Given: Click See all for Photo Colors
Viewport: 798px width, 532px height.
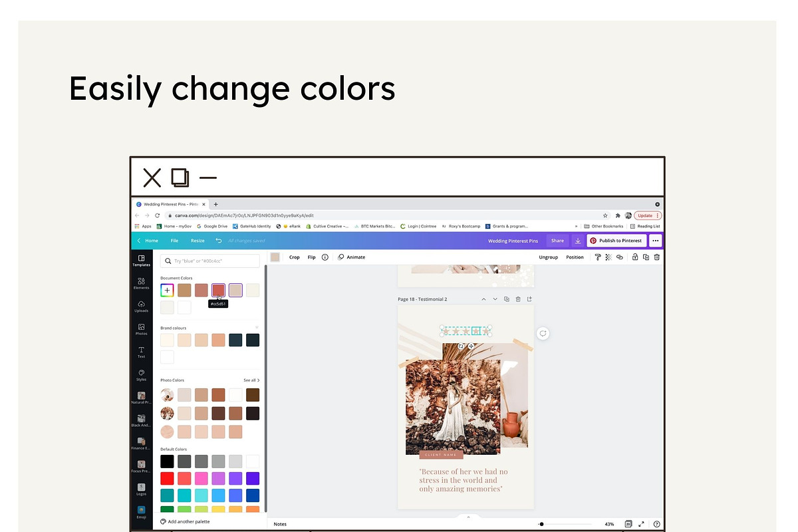Looking at the screenshot, I should tap(251, 380).
